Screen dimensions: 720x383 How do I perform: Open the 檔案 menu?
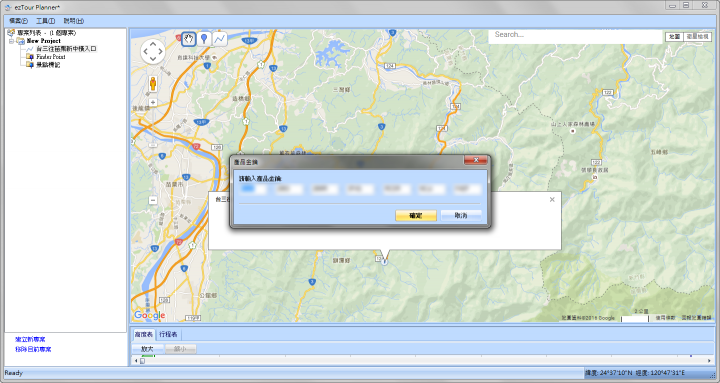click(18, 21)
